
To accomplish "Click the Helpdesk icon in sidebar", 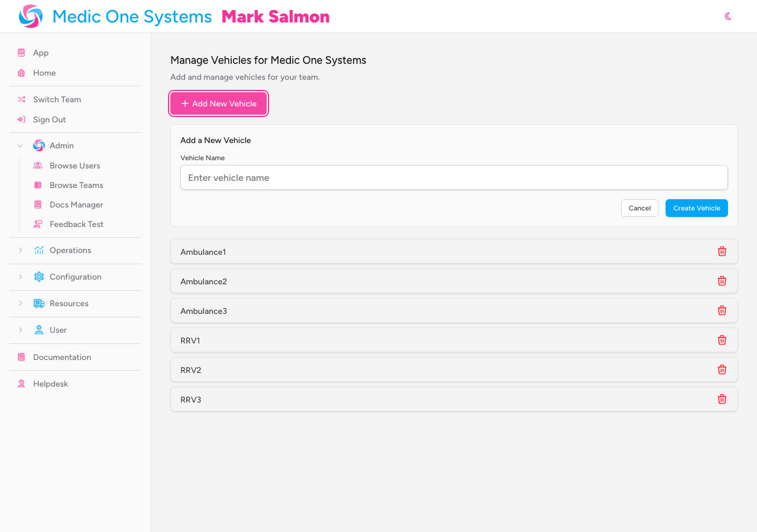I will [x=21, y=384].
